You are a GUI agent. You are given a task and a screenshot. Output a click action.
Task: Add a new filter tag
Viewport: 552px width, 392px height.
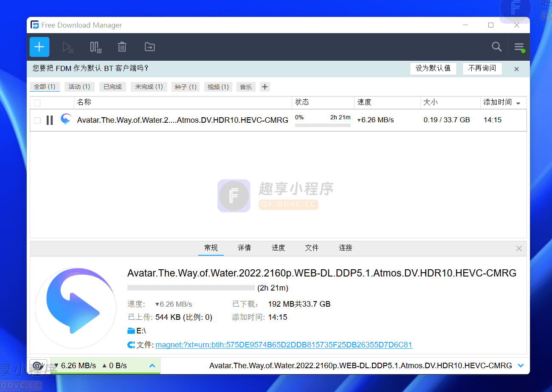[x=265, y=87]
